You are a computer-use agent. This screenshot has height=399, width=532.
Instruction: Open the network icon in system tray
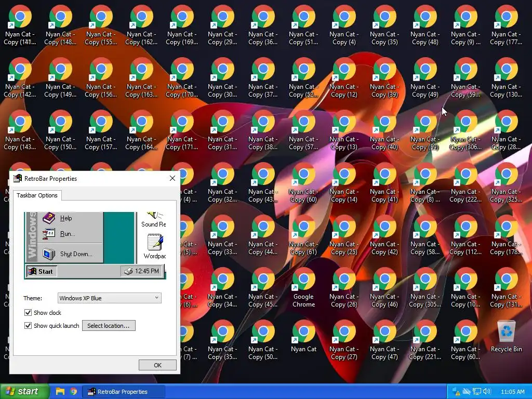(477, 392)
